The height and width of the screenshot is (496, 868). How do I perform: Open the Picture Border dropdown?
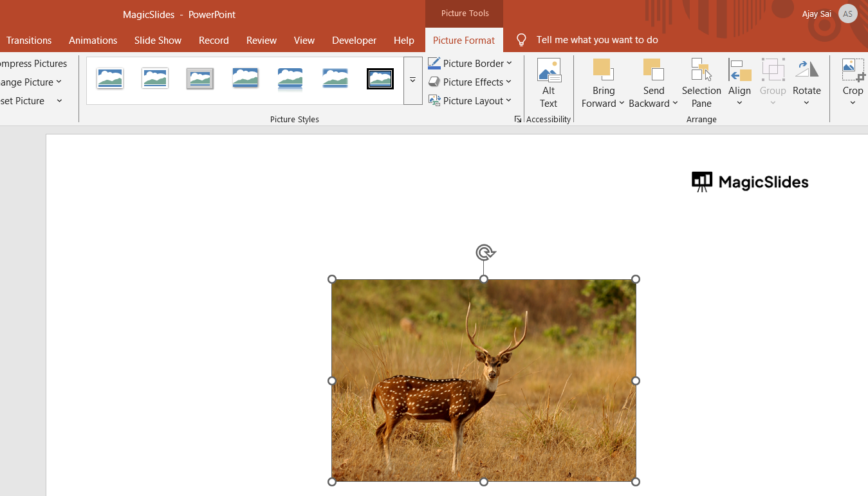pyautogui.click(x=470, y=63)
